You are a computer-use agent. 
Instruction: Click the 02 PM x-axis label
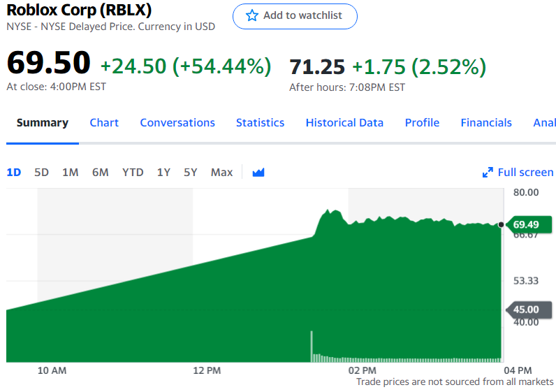pyautogui.click(x=362, y=371)
